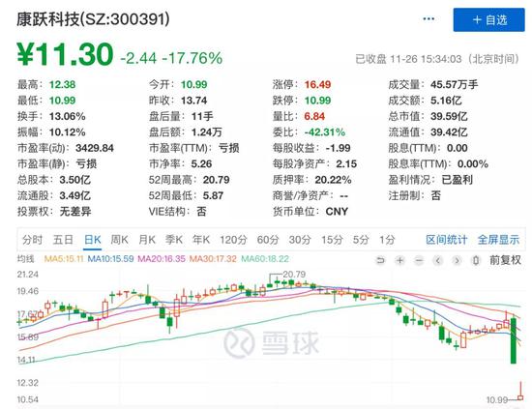Screen dimensions: 532x409
Task: Click the close timestamp 已收盘 11-26 15:34:03
Action: pos(437,59)
